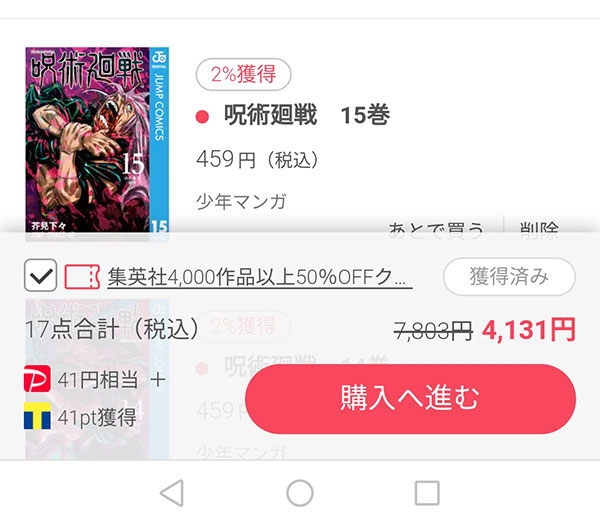Screen dimensions: 600x527
Task: Click the 購入へ進む purchase button
Action: [x=410, y=399]
